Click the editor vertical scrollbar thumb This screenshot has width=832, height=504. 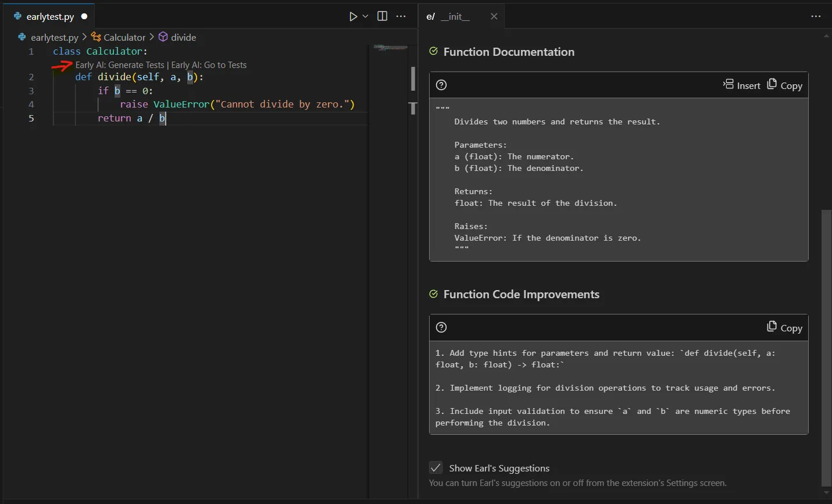(413, 79)
